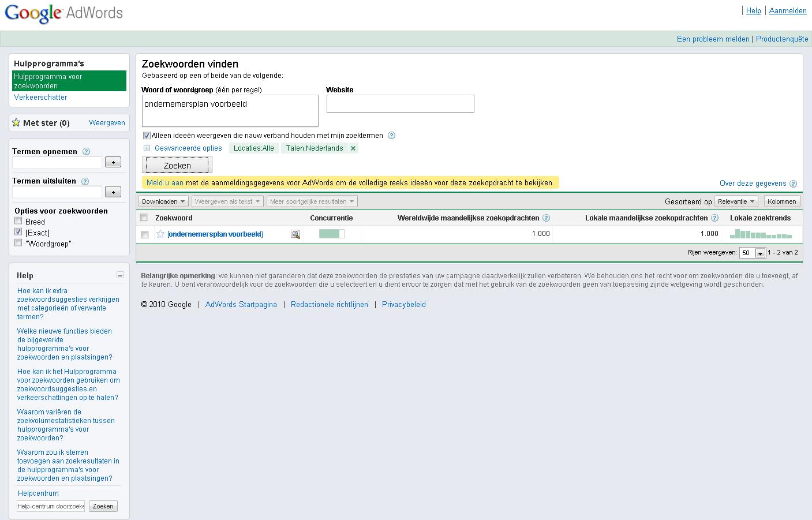The height and width of the screenshot is (520, 812).
Task: Click the Kolommen button
Action: (782, 201)
